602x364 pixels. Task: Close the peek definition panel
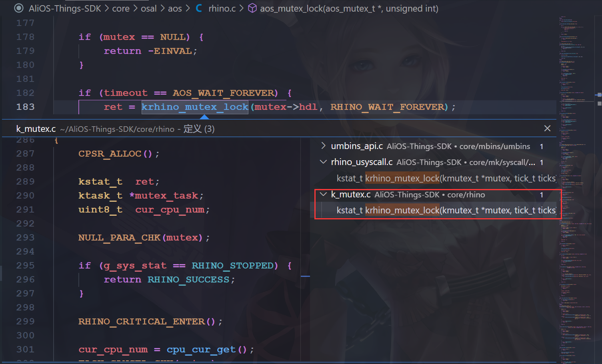547,128
